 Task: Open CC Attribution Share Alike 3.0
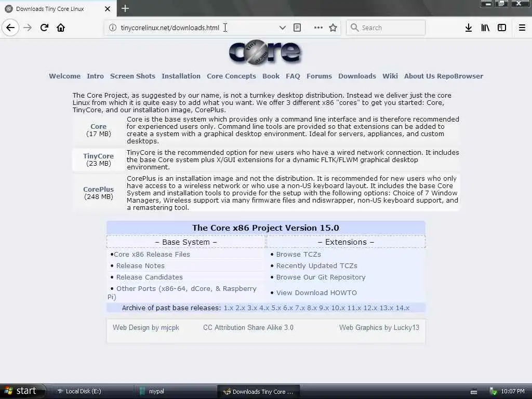coord(248,328)
